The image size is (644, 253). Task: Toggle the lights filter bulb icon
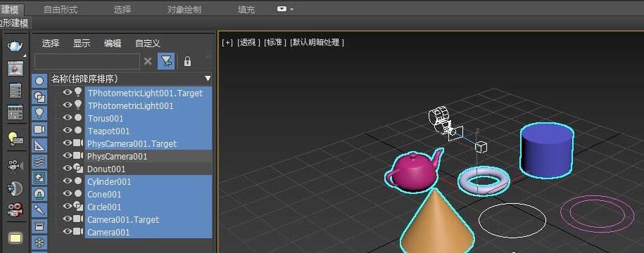[39, 112]
